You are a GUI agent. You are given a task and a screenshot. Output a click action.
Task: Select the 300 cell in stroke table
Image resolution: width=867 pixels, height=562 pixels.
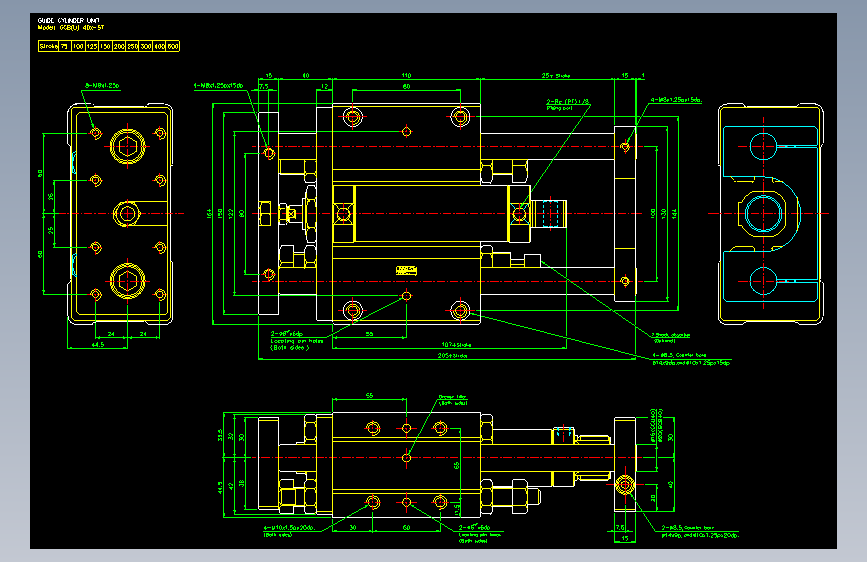click(x=146, y=46)
